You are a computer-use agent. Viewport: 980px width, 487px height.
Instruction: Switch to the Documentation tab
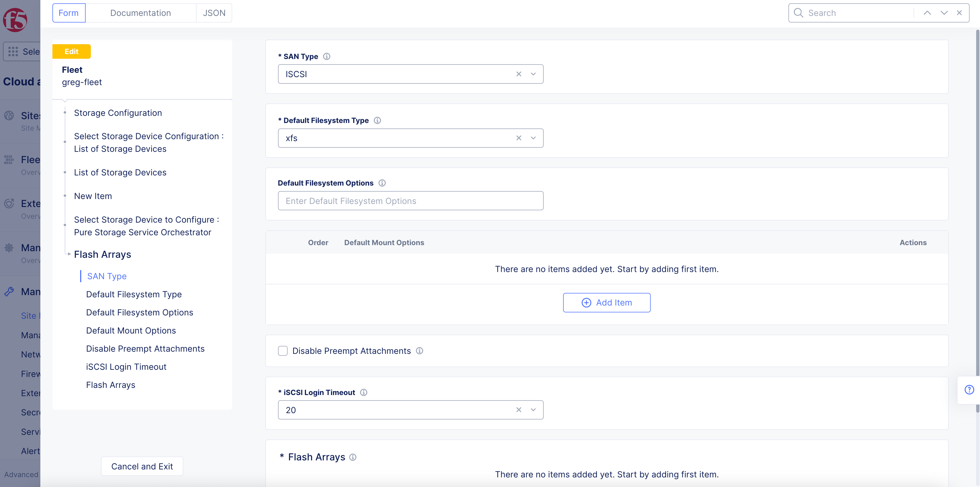coord(141,13)
